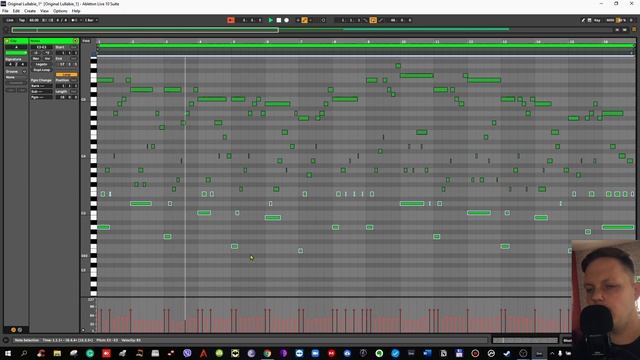Click the status bar help icon at left
Viewport: 640px width, 360px height.
[6, 340]
